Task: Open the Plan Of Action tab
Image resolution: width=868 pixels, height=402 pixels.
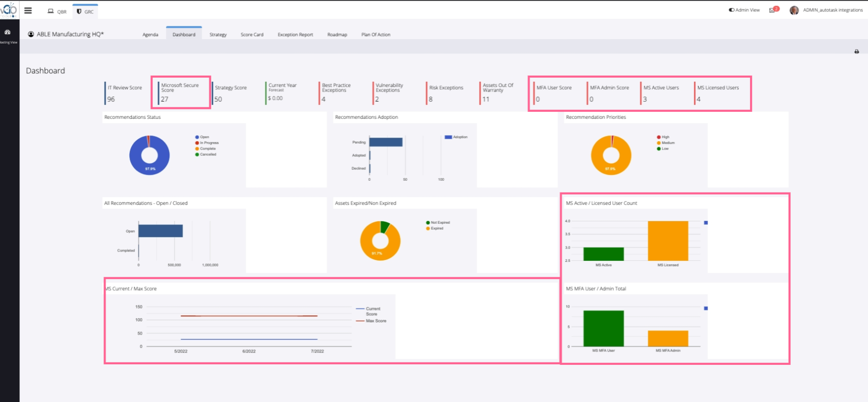Action: pos(376,35)
